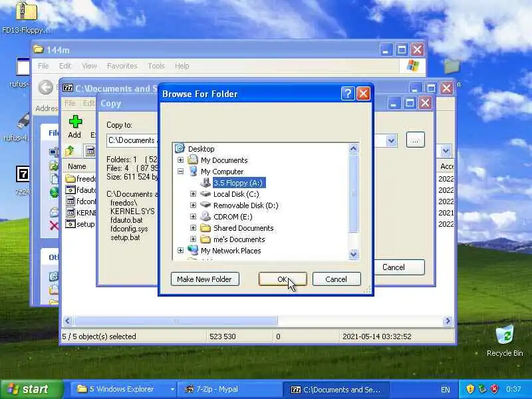Viewport: 532px width, 399px height.
Task: Select the KERNEL.SYS file row in 7-Zip
Action: click(80, 213)
